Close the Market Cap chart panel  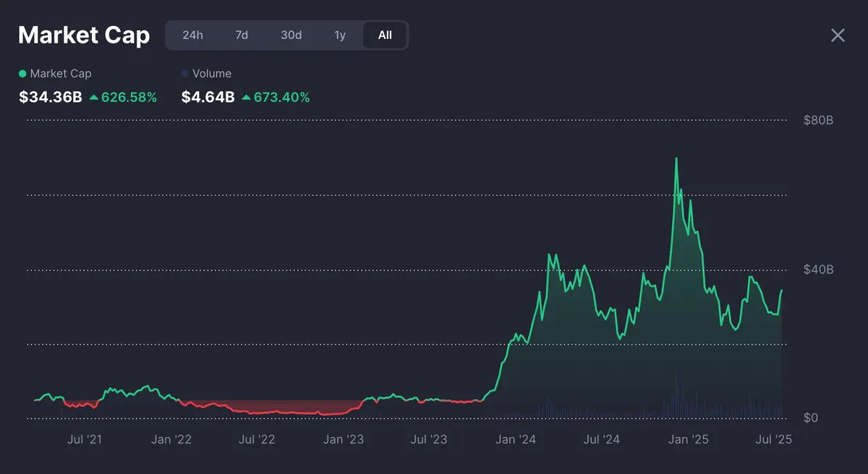(838, 35)
